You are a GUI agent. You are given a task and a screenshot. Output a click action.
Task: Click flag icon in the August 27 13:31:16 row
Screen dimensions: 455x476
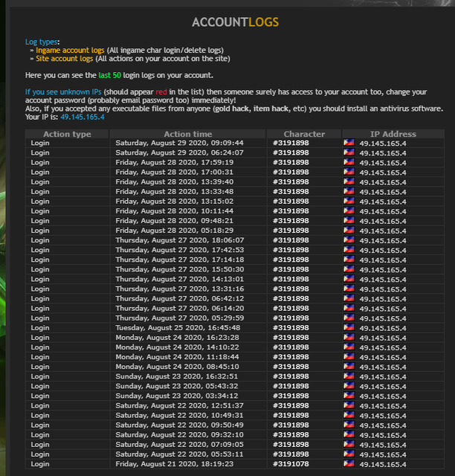tap(349, 288)
